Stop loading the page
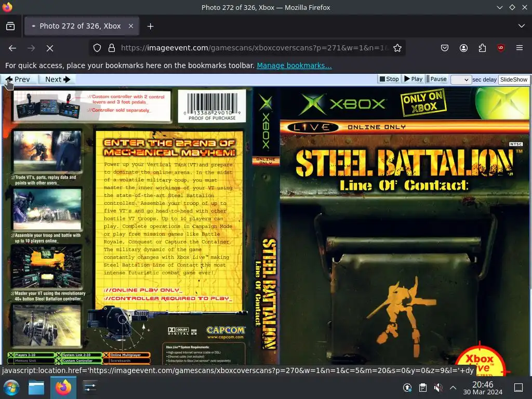Viewport: 532px width, 399px height. (50, 48)
